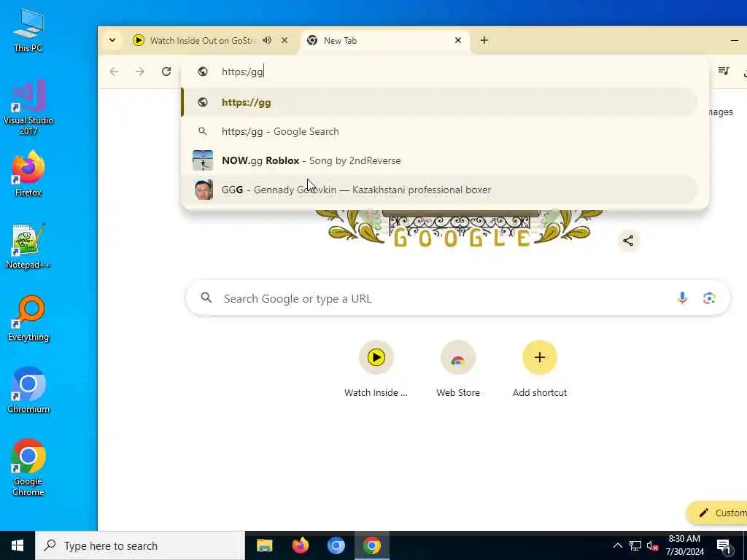
Task: Open the Watch Inside shortcut
Action: (x=376, y=369)
